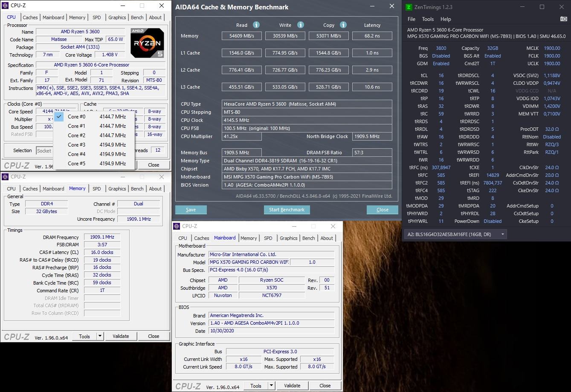Open the Socket selection dropdown in CPU-Z
This screenshot has width=571, height=392.
pos(44,150)
